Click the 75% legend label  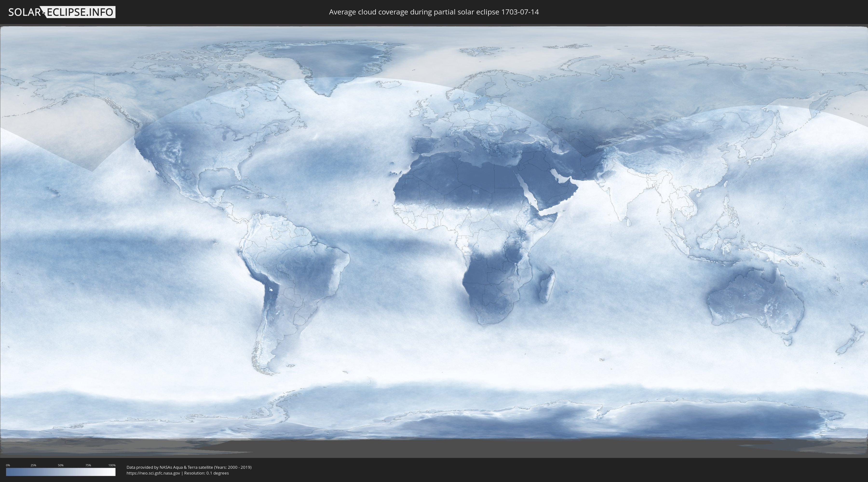88,465
